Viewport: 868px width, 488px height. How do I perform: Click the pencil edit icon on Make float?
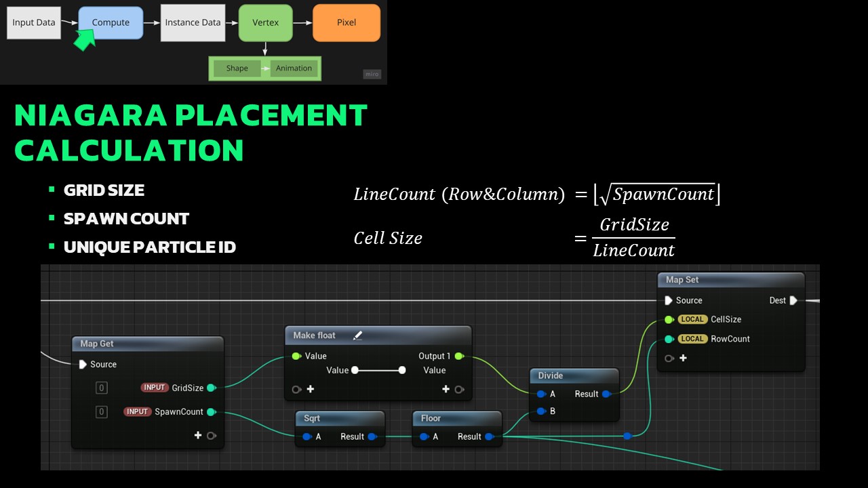[x=357, y=335]
